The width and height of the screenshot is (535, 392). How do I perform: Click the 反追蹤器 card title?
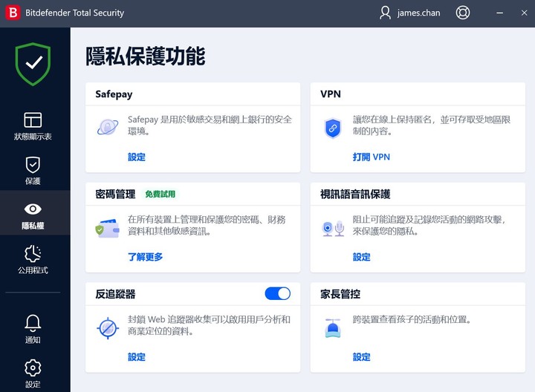point(115,294)
